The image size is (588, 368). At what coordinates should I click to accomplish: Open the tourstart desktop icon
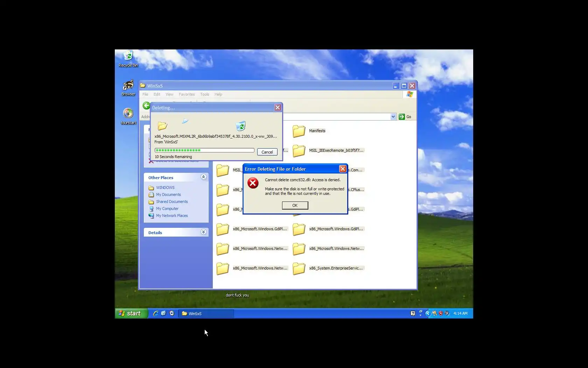(x=128, y=116)
